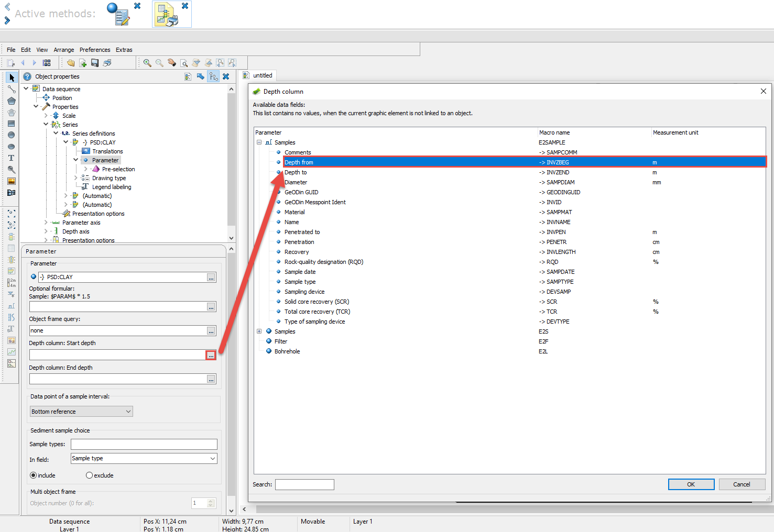
Task: Open the In field Sample type dropdown
Action: pyautogui.click(x=144, y=459)
